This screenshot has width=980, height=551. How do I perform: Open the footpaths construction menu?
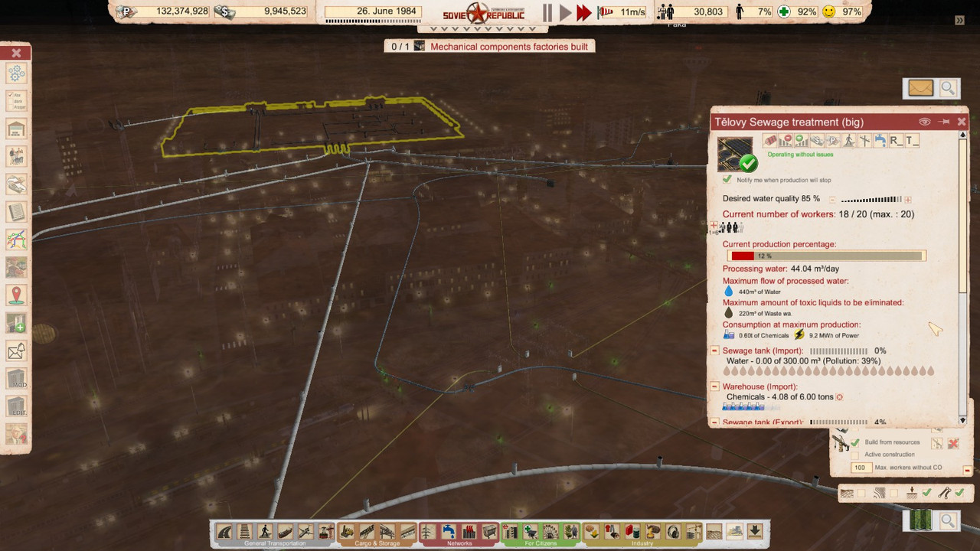click(x=265, y=531)
